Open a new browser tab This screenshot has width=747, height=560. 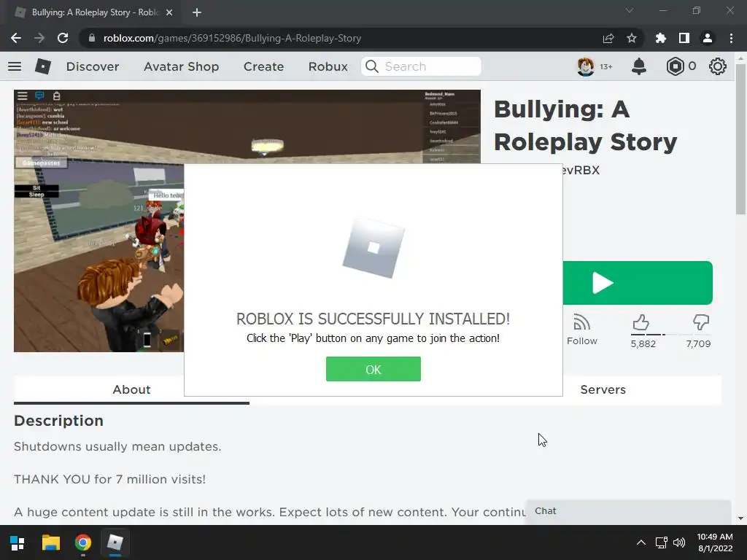point(197,12)
